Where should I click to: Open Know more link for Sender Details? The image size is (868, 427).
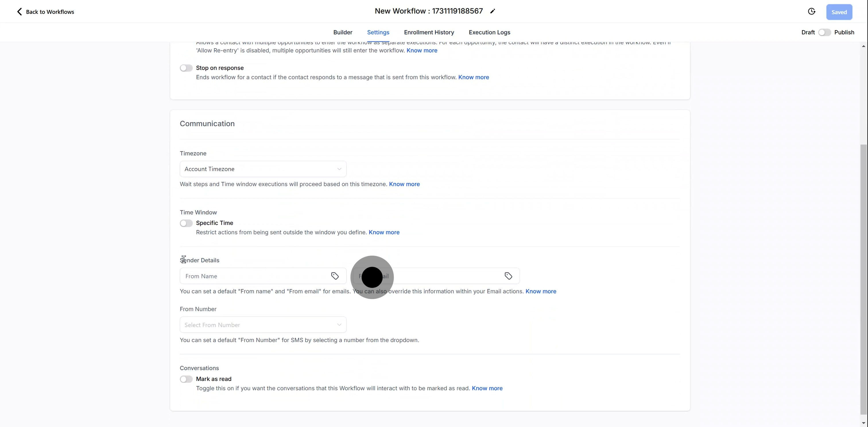pyautogui.click(x=541, y=291)
